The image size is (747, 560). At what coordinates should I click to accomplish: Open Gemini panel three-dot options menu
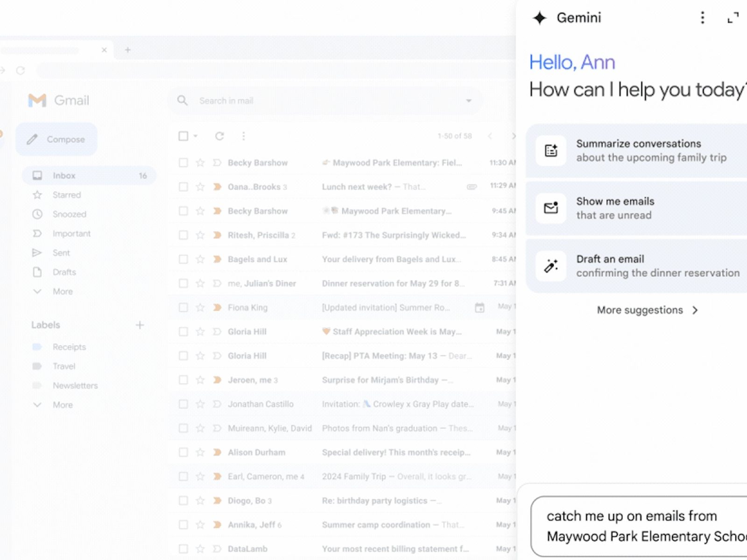pyautogui.click(x=702, y=18)
